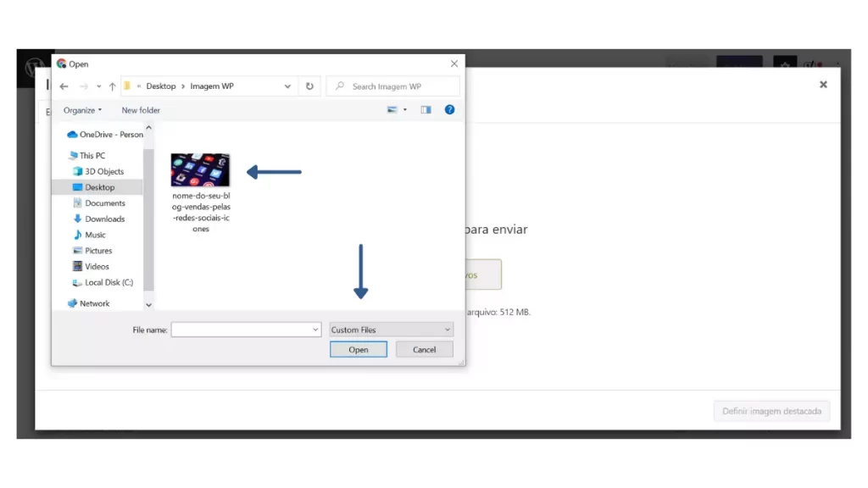Click the Network icon
868x488 pixels.
coord(72,303)
